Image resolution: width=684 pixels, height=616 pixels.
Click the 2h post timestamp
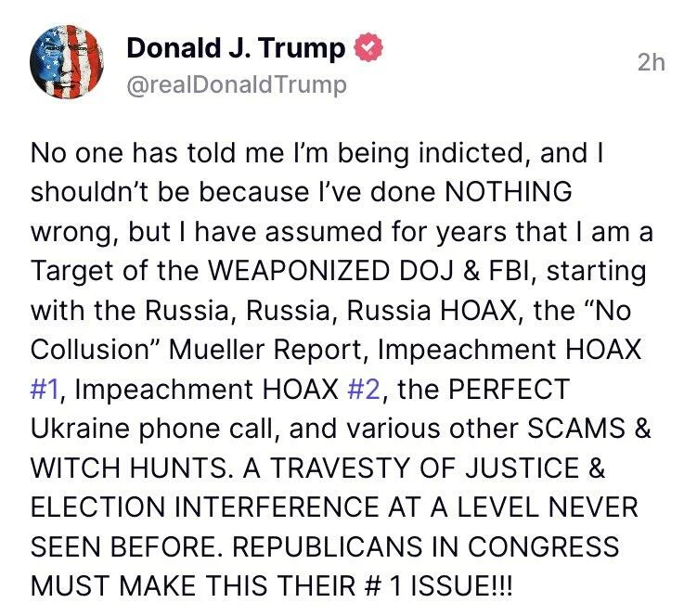pyautogui.click(x=652, y=62)
